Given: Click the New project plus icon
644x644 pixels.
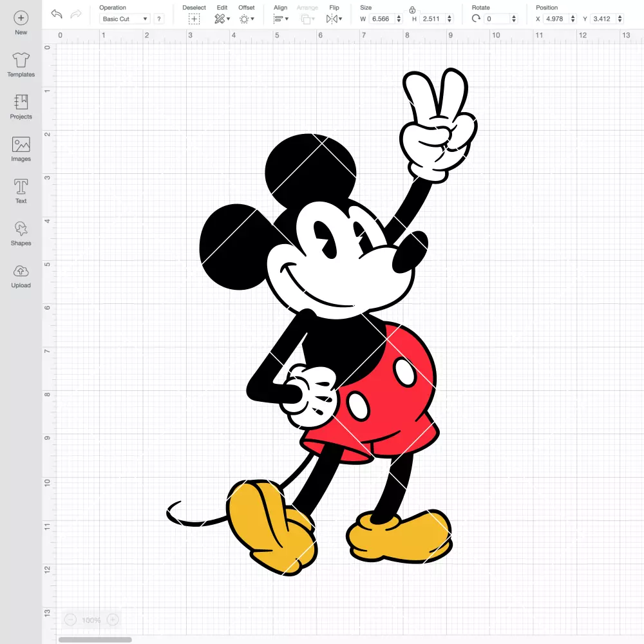Looking at the screenshot, I should pos(21,18).
